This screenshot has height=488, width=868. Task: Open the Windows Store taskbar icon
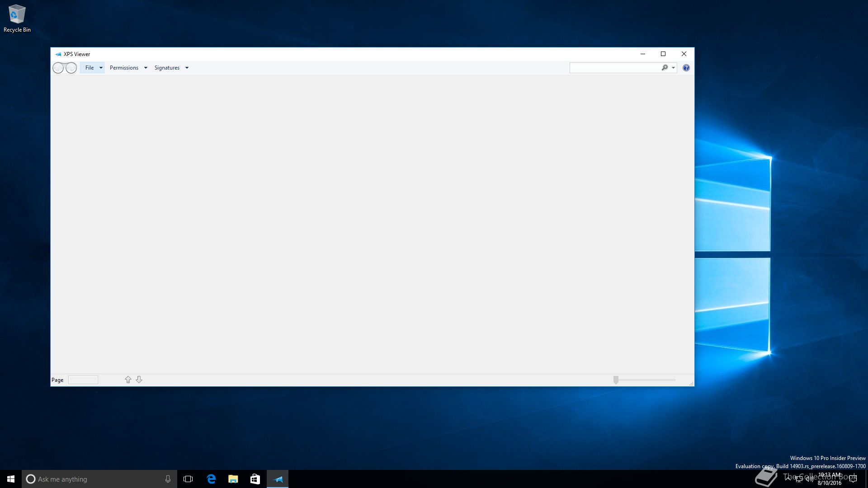pyautogui.click(x=255, y=479)
